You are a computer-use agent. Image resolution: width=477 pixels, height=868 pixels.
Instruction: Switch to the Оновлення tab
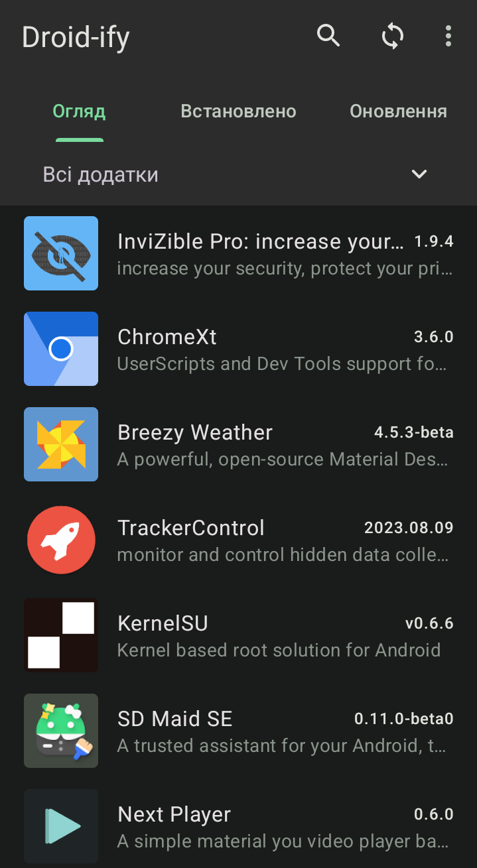point(398,111)
